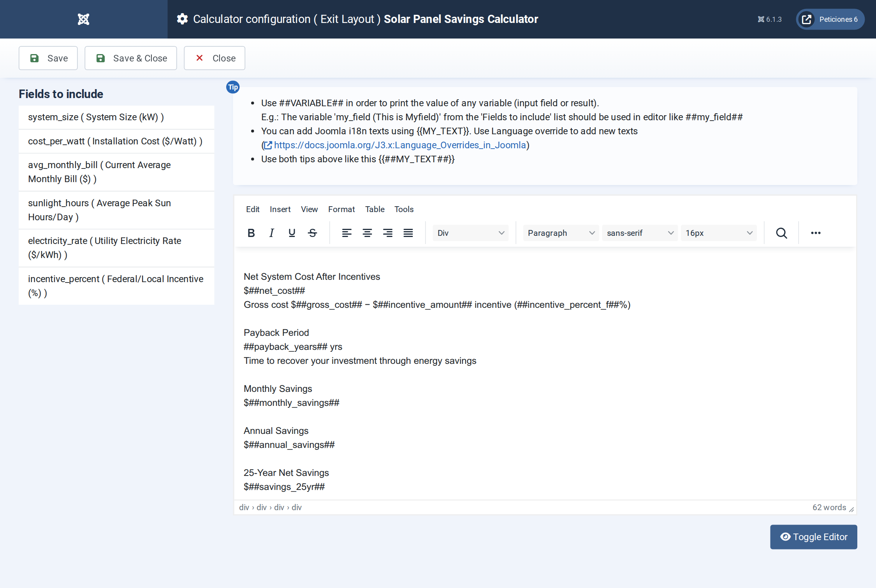Justify the text
Image resolution: width=876 pixels, height=588 pixels.
[408, 233]
